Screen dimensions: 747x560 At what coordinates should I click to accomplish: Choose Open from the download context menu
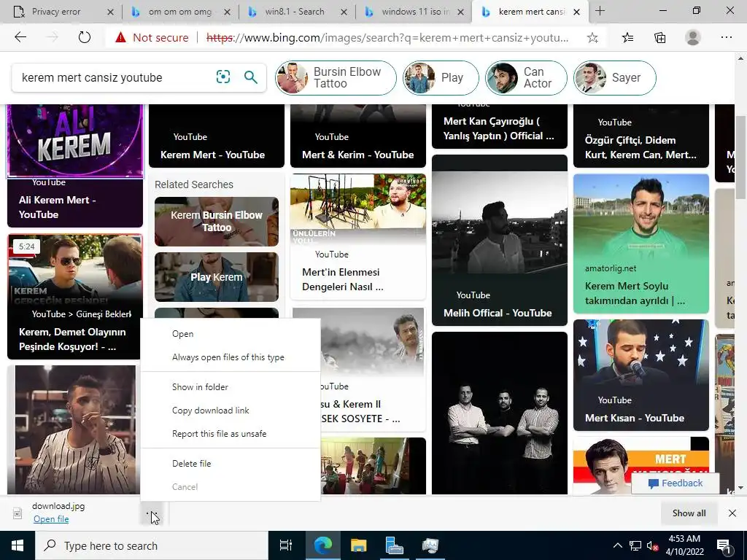pyautogui.click(x=230, y=334)
